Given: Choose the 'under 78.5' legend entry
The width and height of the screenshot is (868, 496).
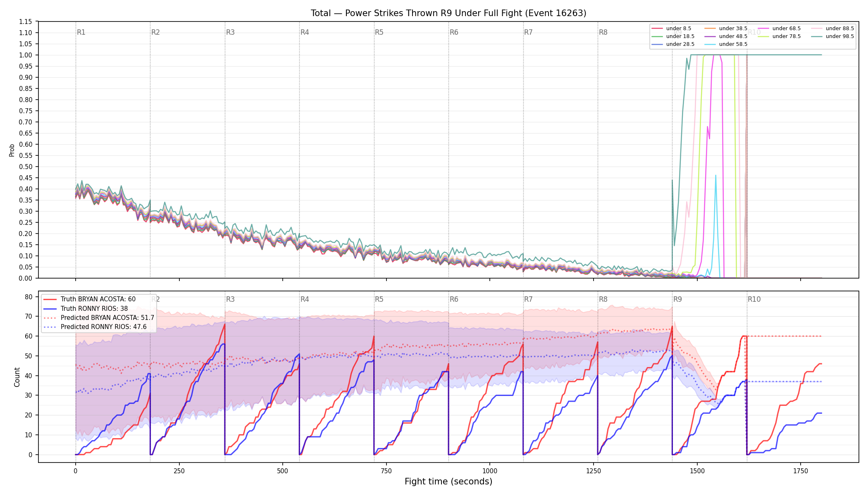Looking at the screenshot, I should tap(780, 36).
